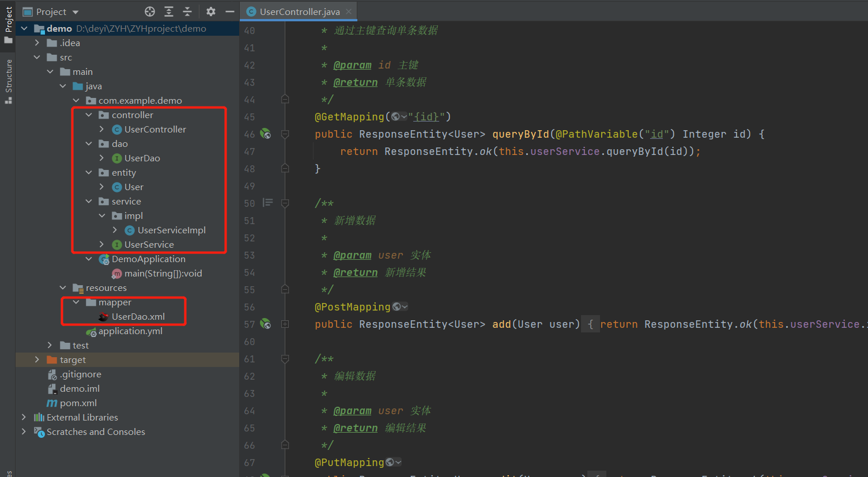Click Collapse All icon in Project toolbar
The height and width of the screenshot is (477, 868).
coord(187,12)
